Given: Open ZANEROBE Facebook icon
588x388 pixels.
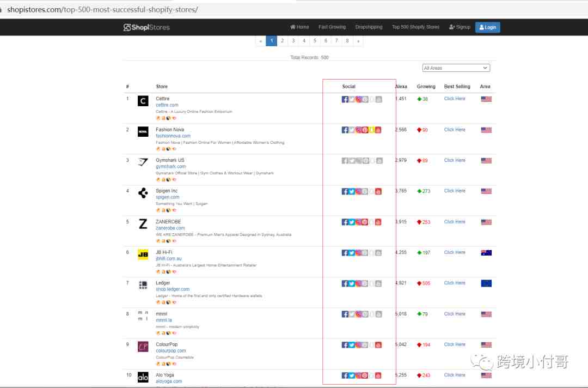Looking at the screenshot, I should click(345, 222).
